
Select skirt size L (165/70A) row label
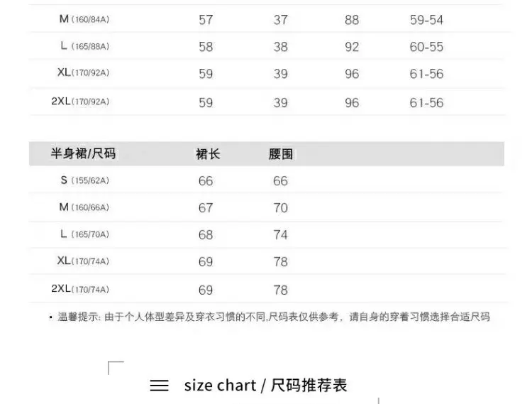tap(85, 234)
